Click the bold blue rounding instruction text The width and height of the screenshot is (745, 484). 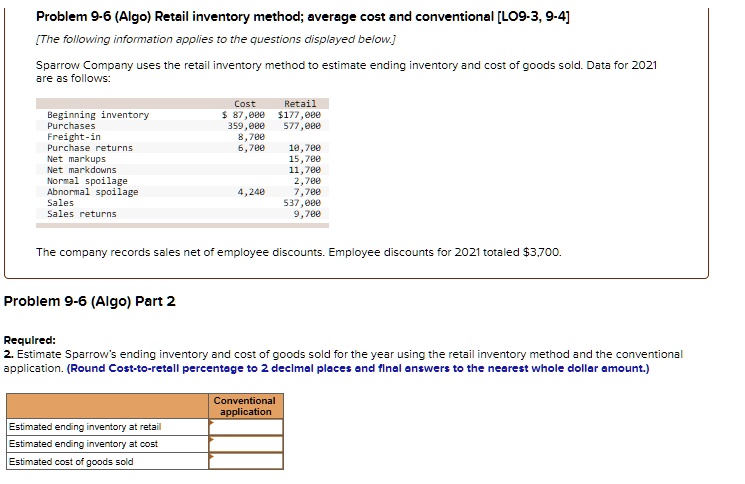click(358, 369)
